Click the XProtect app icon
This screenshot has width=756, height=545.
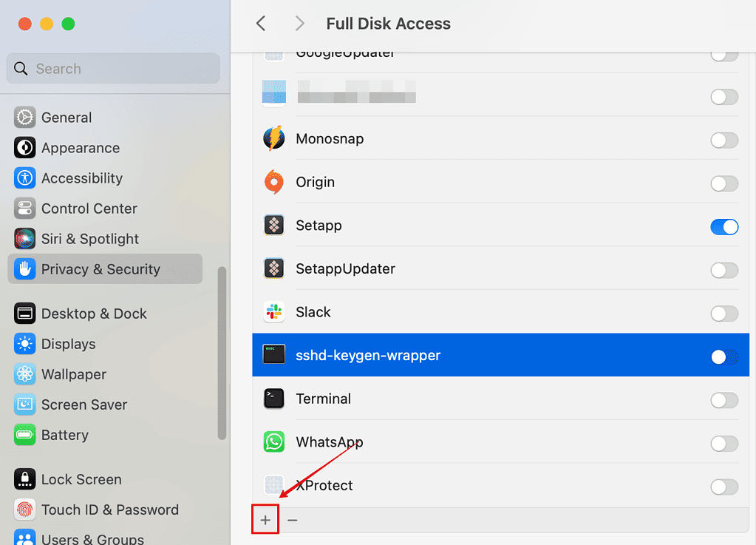coord(273,485)
